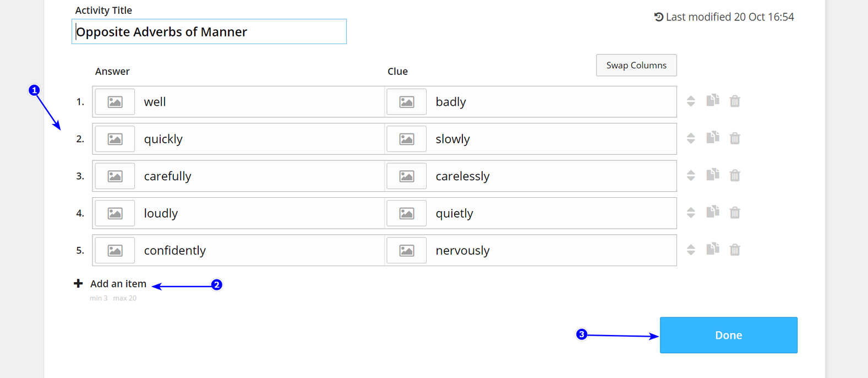Add an image to the "slowly" clue
This screenshot has width=868, height=378.
click(x=406, y=138)
